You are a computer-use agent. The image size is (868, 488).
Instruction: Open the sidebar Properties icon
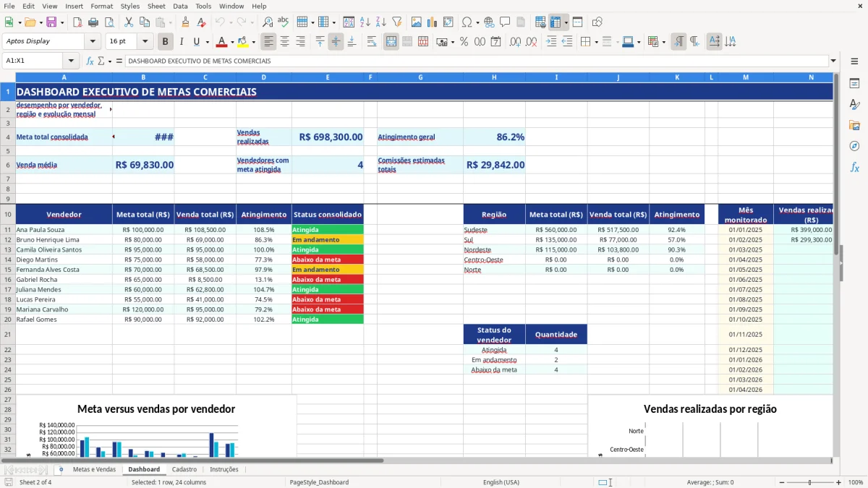coord(854,84)
